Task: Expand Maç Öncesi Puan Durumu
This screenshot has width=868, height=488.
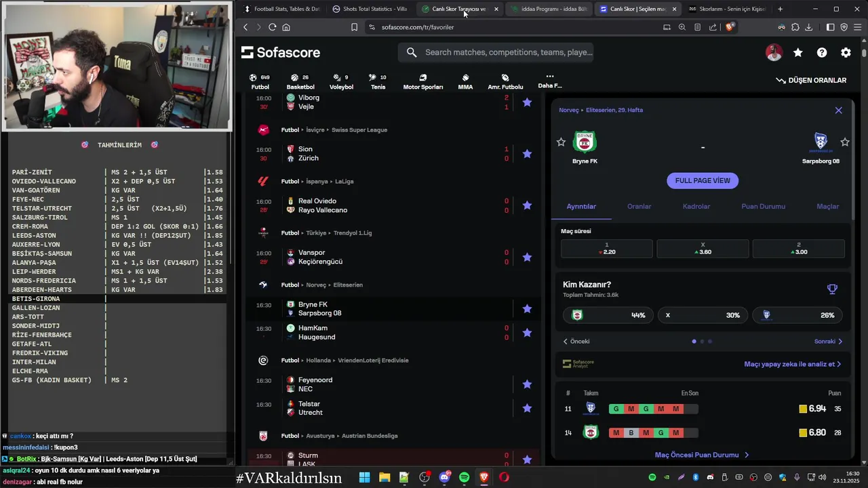Action: (702, 455)
